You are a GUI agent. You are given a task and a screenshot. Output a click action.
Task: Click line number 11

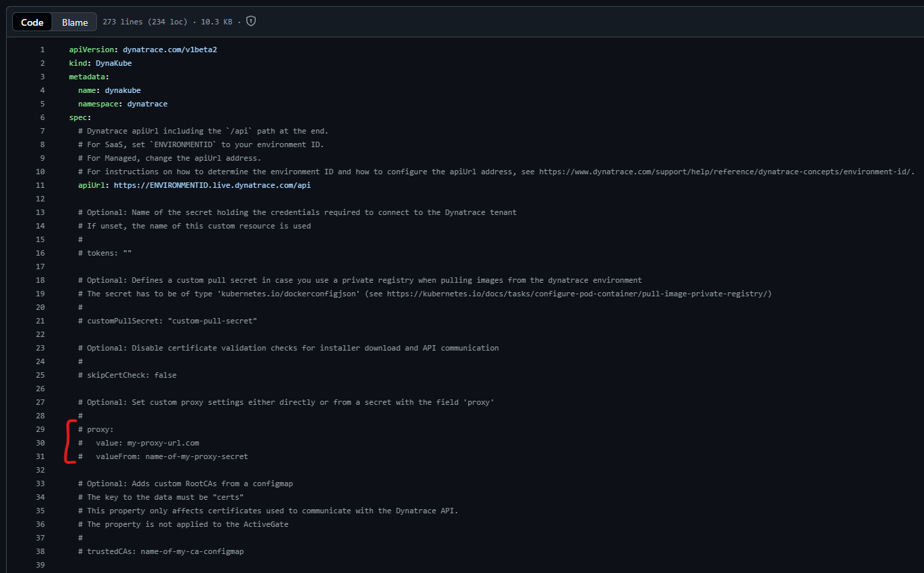(40, 185)
